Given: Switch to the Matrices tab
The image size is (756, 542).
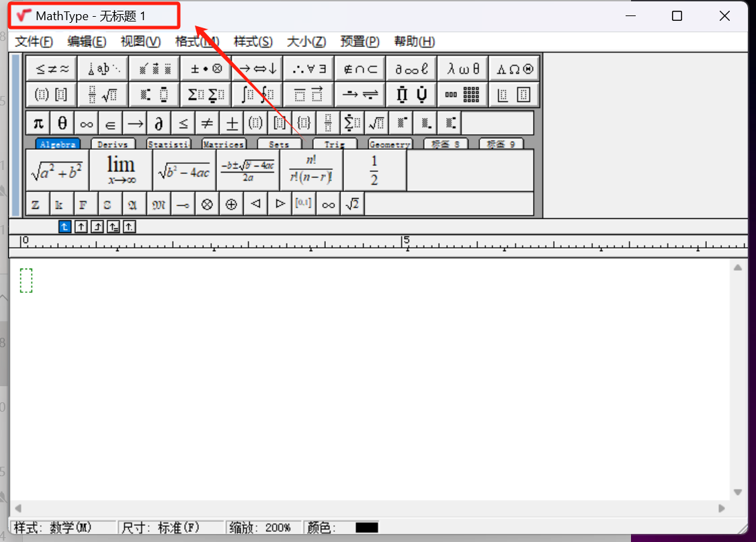Looking at the screenshot, I should [x=224, y=144].
